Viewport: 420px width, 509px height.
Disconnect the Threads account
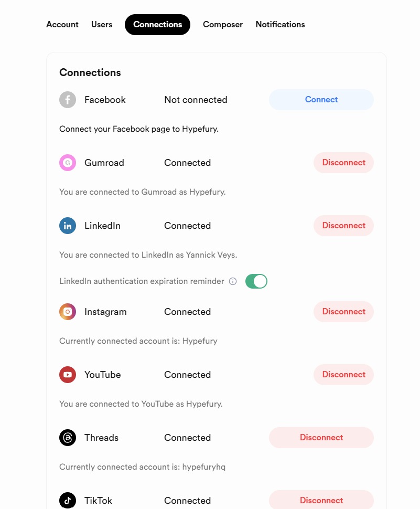point(321,438)
